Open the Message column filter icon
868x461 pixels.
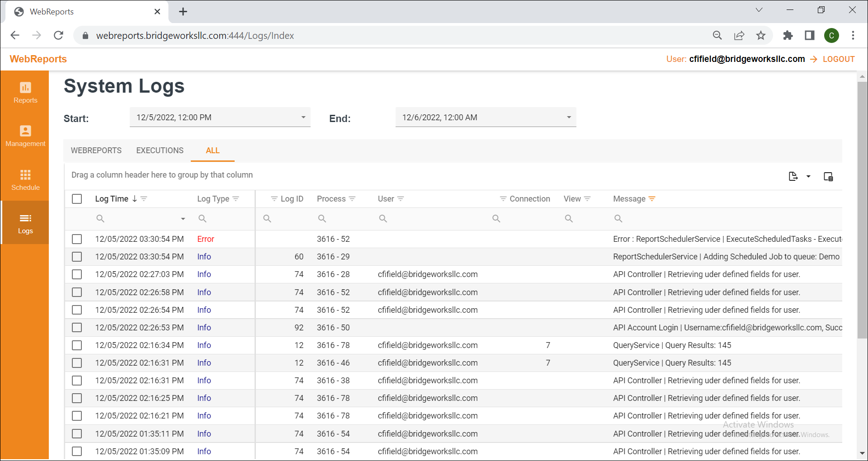click(652, 199)
